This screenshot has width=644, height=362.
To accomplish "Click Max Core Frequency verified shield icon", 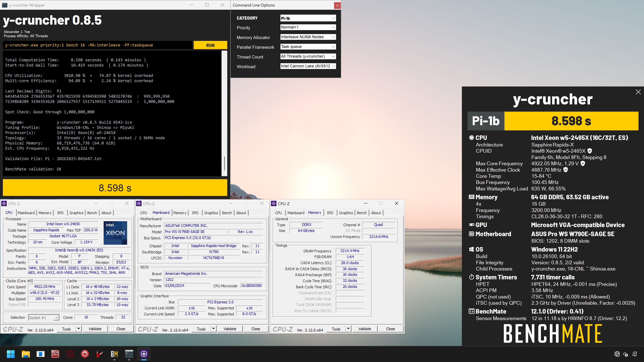I will pos(582,163).
